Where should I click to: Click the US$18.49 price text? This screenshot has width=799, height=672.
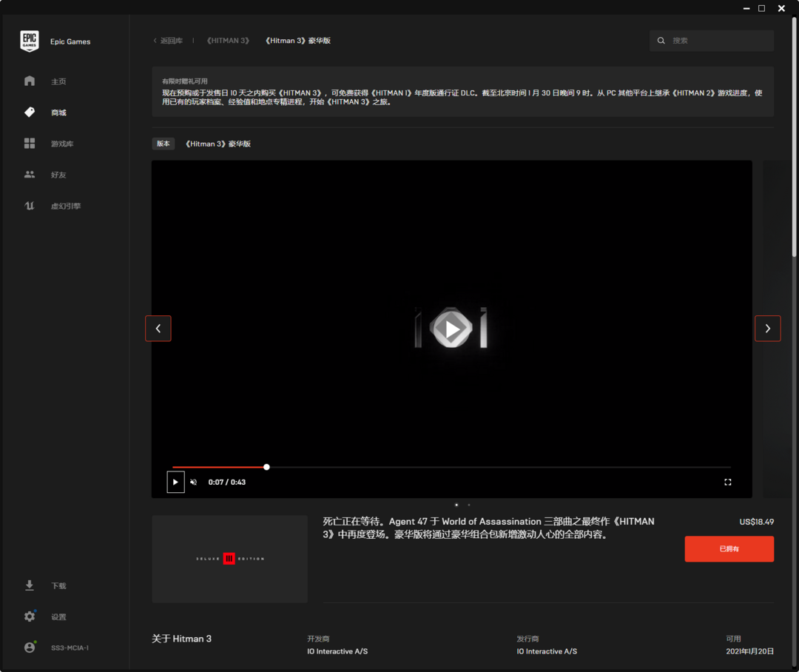[x=757, y=522]
